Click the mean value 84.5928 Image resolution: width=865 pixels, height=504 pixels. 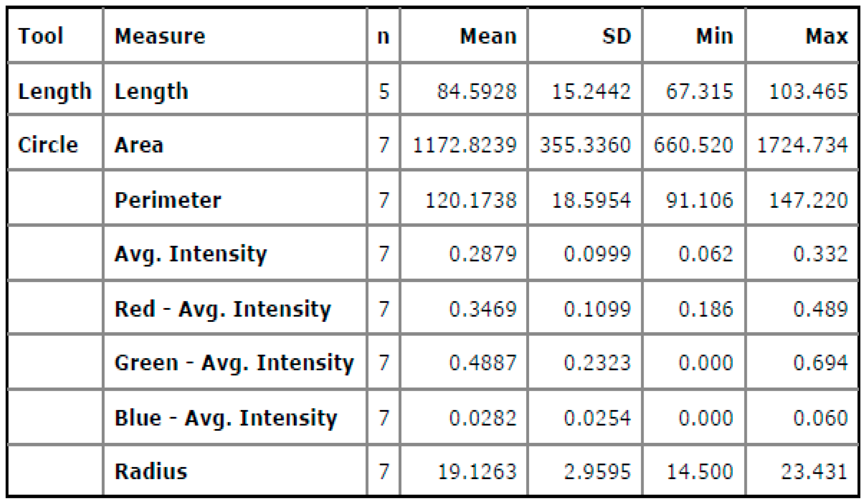coord(477,91)
